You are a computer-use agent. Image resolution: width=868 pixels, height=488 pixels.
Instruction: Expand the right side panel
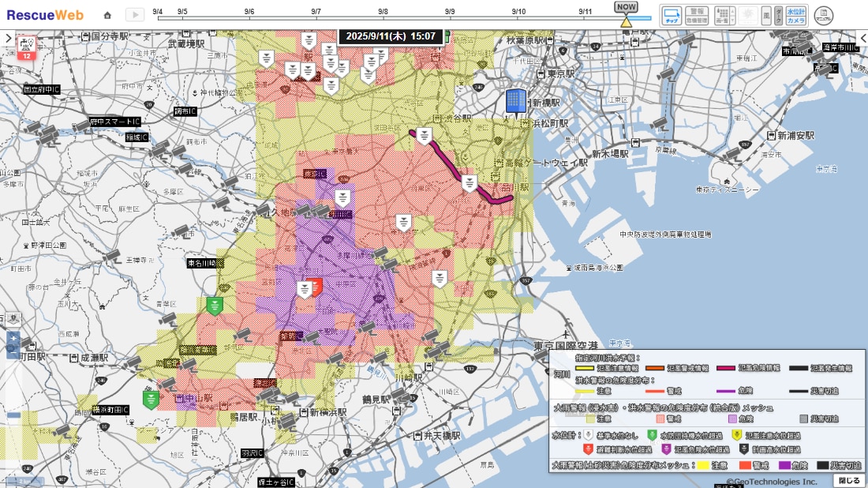tap(862, 38)
